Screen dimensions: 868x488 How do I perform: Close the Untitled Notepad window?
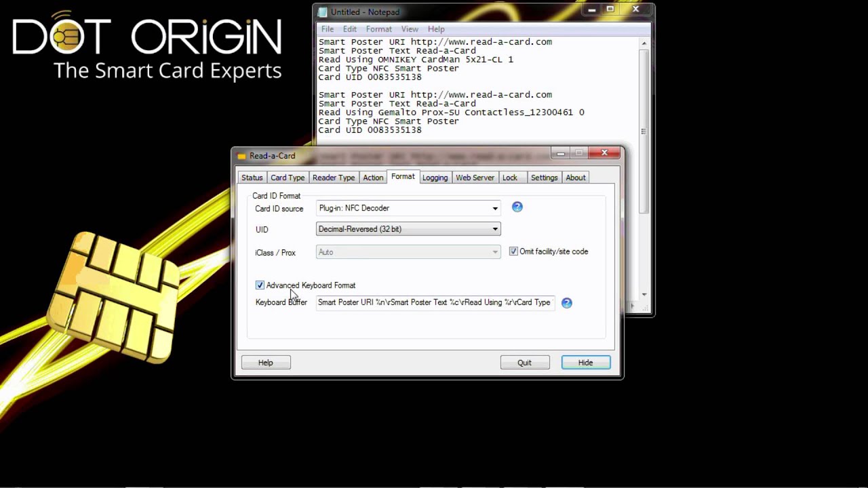pyautogui.click(x=635, y=9)
